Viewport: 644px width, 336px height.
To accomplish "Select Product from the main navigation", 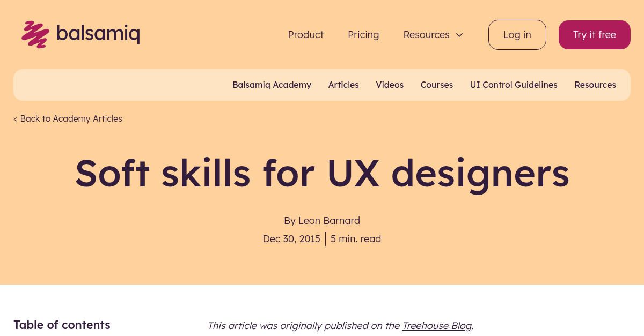I will [305, 35].
